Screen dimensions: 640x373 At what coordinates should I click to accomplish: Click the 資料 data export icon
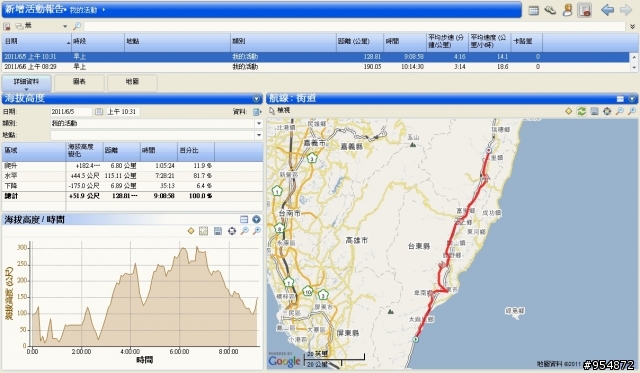(257, 112)
